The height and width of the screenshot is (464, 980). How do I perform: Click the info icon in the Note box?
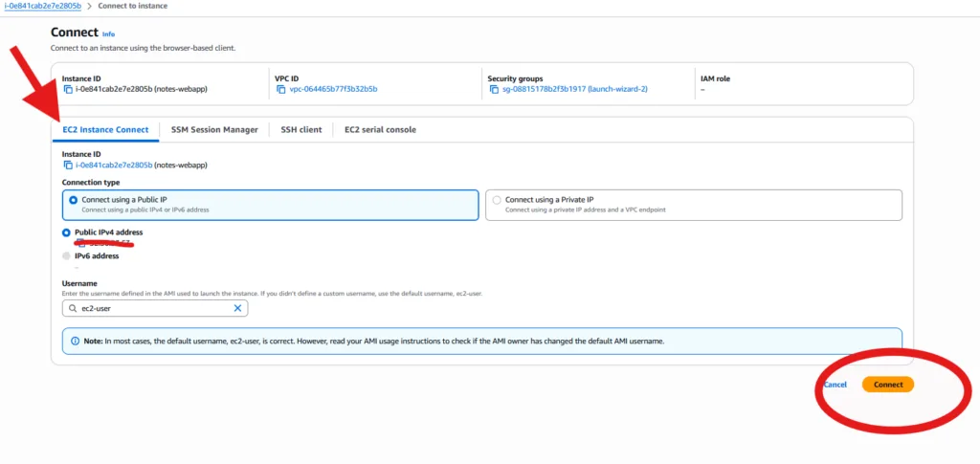point(75,342)
